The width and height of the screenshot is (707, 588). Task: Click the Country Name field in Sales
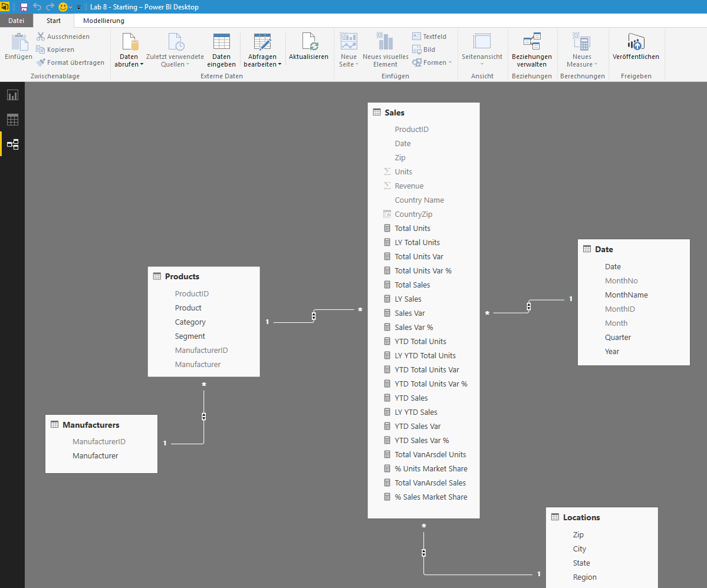pyautogui.click(x=419, y=200)
